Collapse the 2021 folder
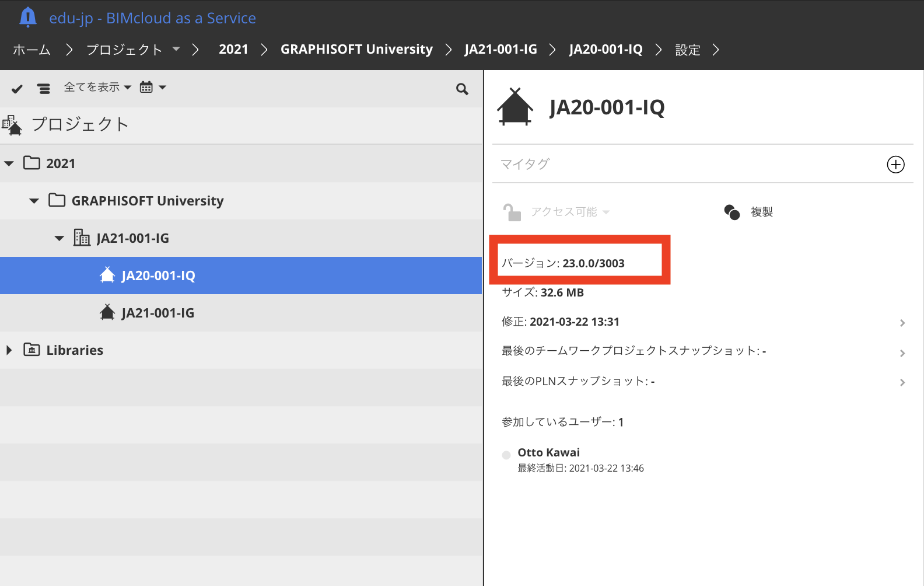Viewport: 924px width, 586px height. [9, 163]
